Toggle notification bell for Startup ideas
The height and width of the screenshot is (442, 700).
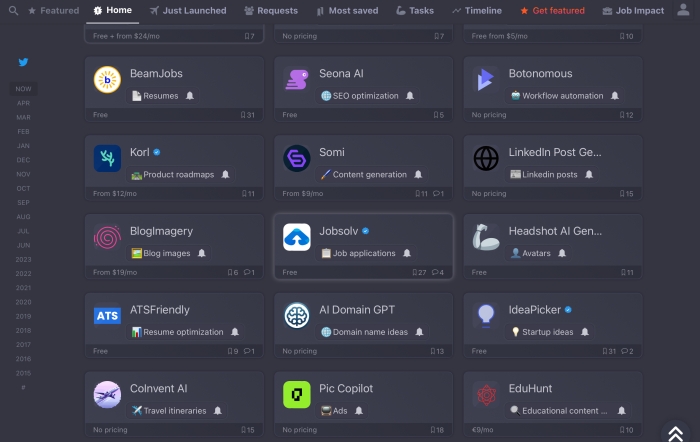tap(585, 332)
